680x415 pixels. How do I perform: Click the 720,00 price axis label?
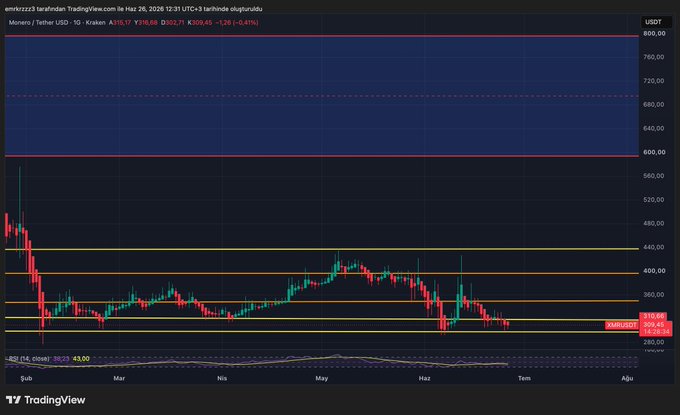(x=654, y=81)
